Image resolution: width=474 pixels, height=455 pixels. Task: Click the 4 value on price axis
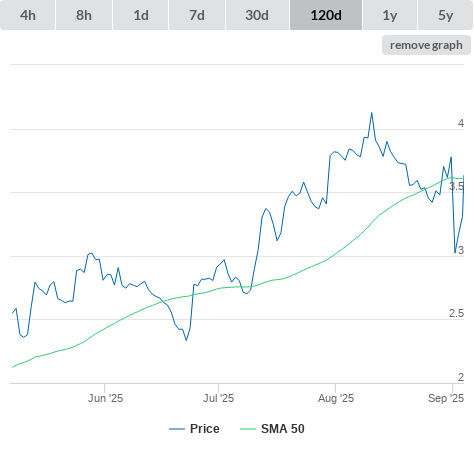461,123
